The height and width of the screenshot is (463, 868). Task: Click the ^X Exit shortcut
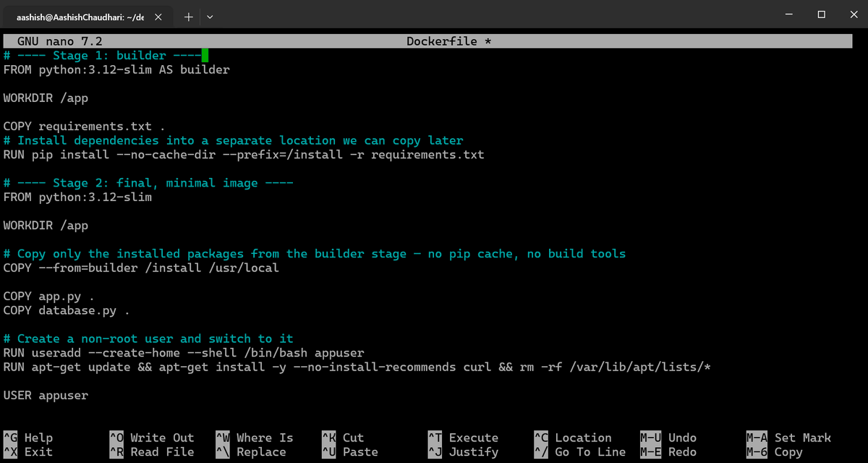[x=28, y=452]
